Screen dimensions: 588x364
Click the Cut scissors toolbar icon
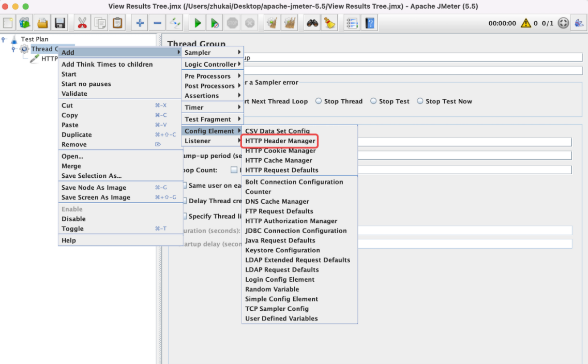(x=82, y=23)
